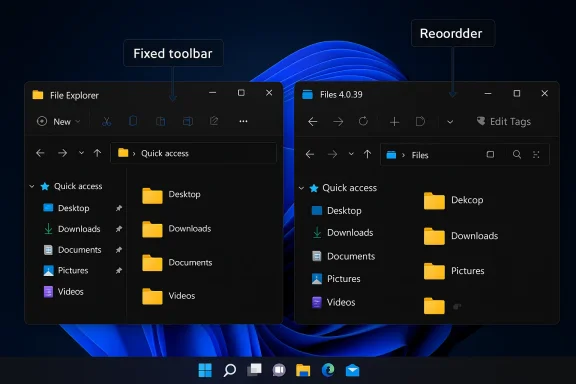
Task: Click the tag icon in Files app toolbar
Action: (x=420, y=121)
